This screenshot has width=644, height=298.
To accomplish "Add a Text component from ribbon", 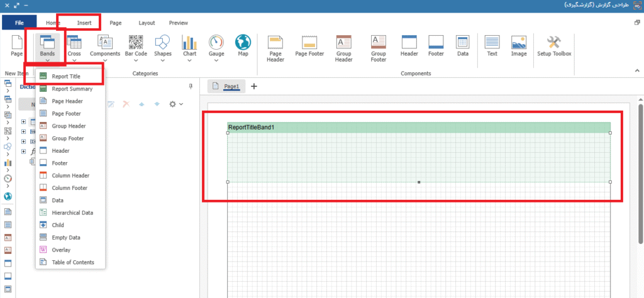I will [492, 46].
